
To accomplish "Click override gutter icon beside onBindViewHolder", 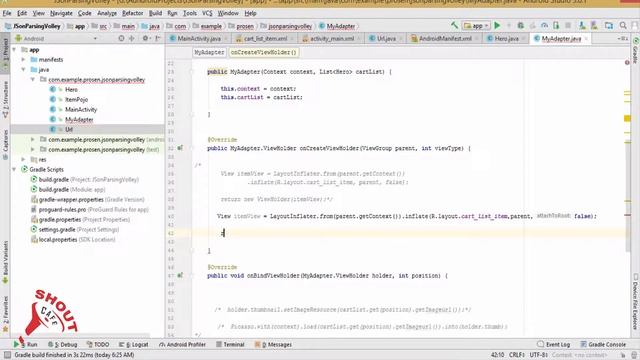I will tap(180, 276).
